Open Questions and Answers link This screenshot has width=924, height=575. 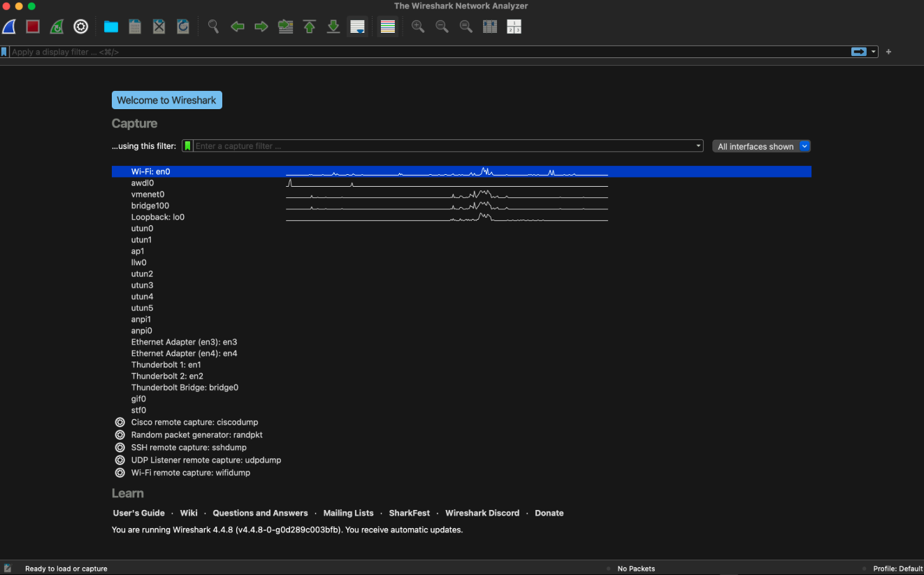point(260,513)
